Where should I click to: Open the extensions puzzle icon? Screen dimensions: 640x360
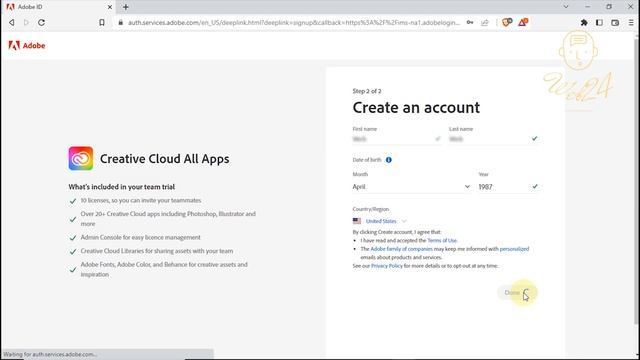(584, 22)
